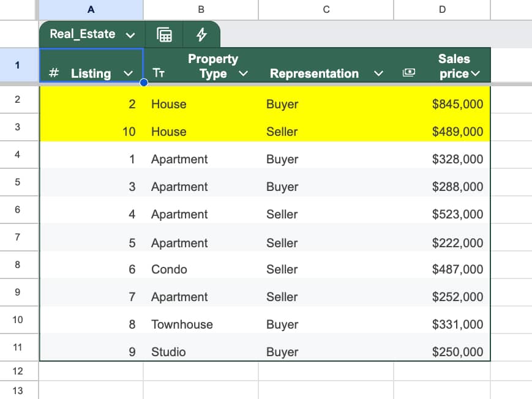Click the Property Type header text
The image size is (532, 399).
tap(213, 66)
